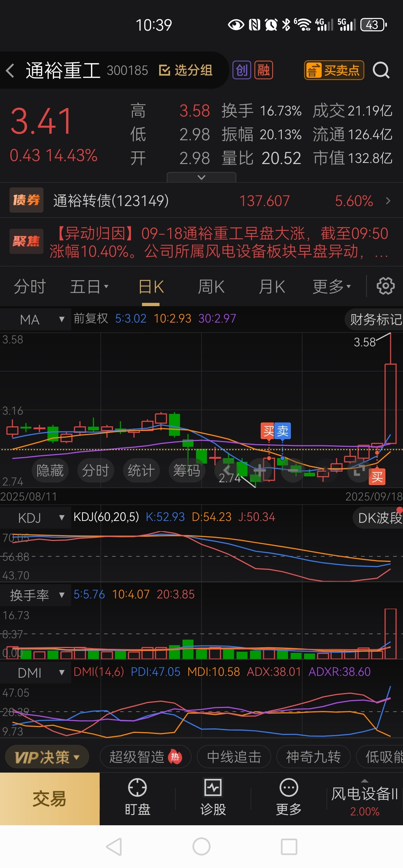Image resolution: width=403 pixels, height=868 pixels.
Task: Tap the 隐藏 overlay button
Action: tap(50, 470)
